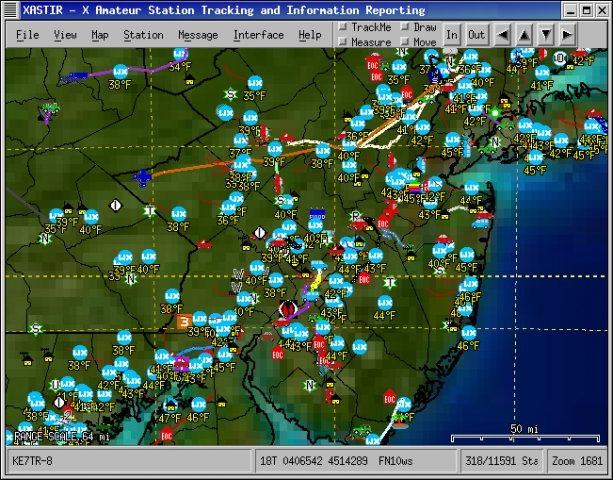The height and width of the screenshot is (480, 613).
Task: Pan the map down with arrow button
Action: point(545,34)
